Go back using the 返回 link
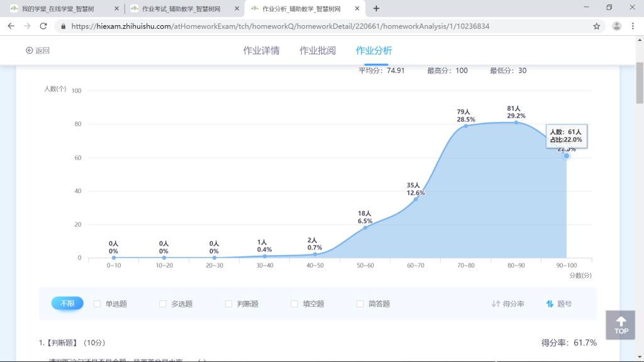The height and width of the screenshot is (362, 644). (38, 51)
